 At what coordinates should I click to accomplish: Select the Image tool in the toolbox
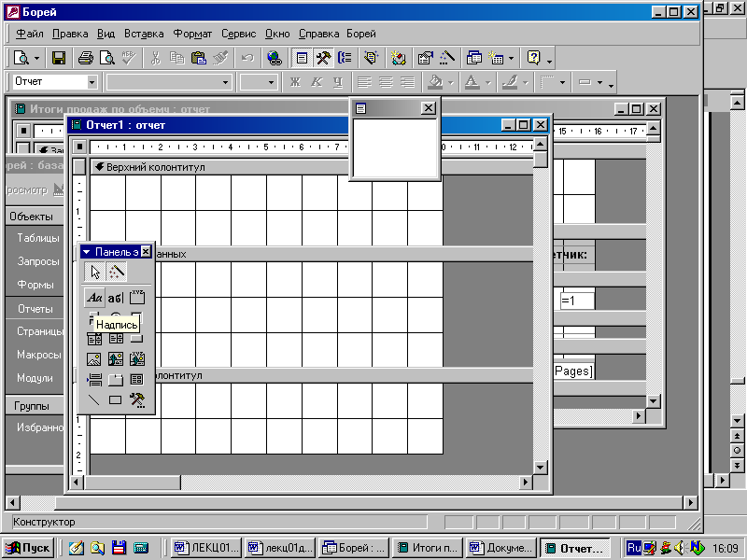click(94, 359)
